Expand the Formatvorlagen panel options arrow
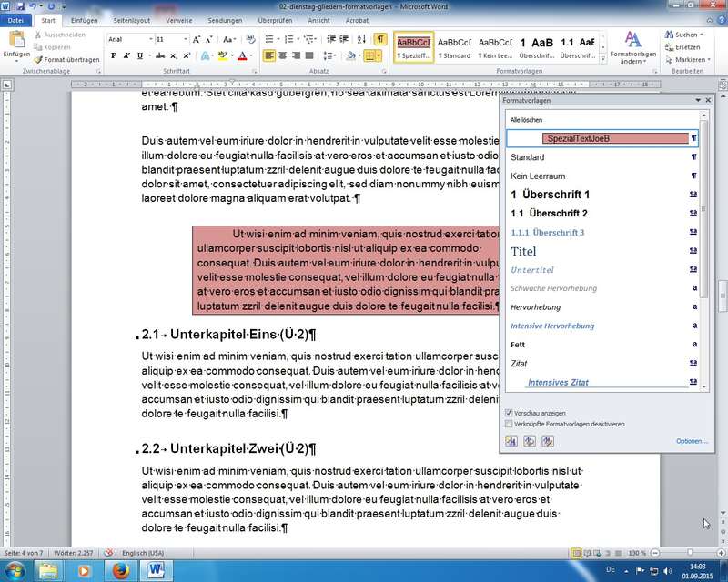The image size is (728, 582). (x=697, y=100)
